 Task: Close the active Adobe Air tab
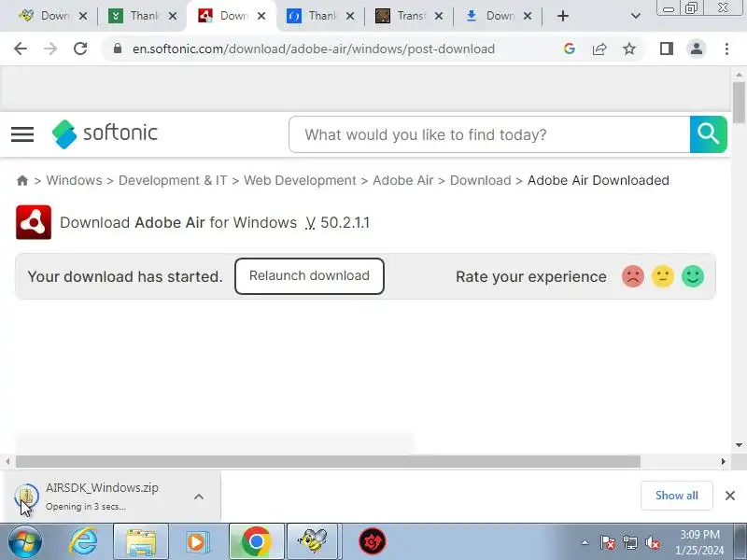[261, 16]
